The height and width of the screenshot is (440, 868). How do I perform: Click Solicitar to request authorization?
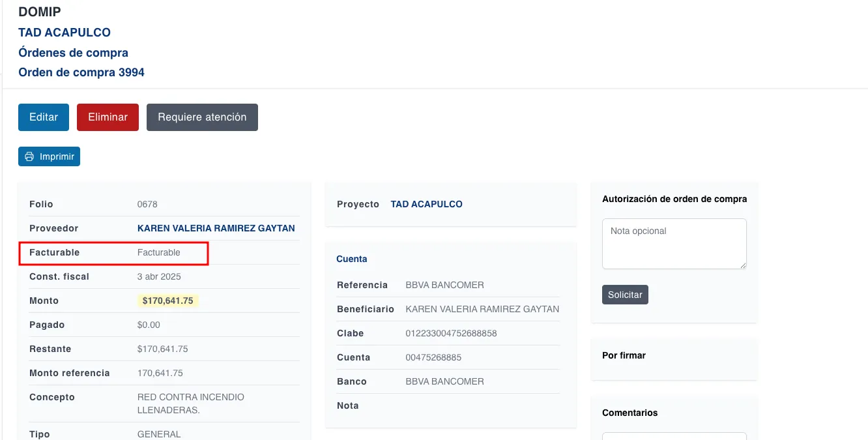[x=625, y=295]
